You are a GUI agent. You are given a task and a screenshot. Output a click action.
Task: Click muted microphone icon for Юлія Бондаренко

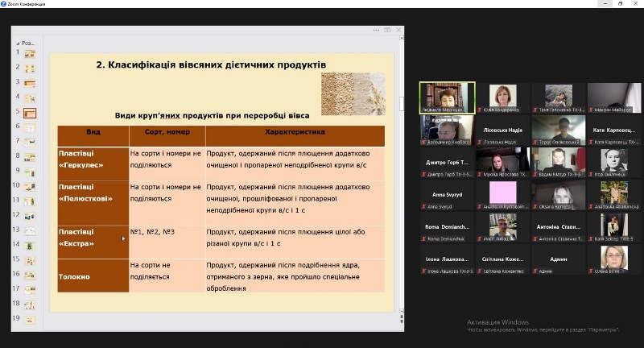pyautogui.click(x=479, y=110)
